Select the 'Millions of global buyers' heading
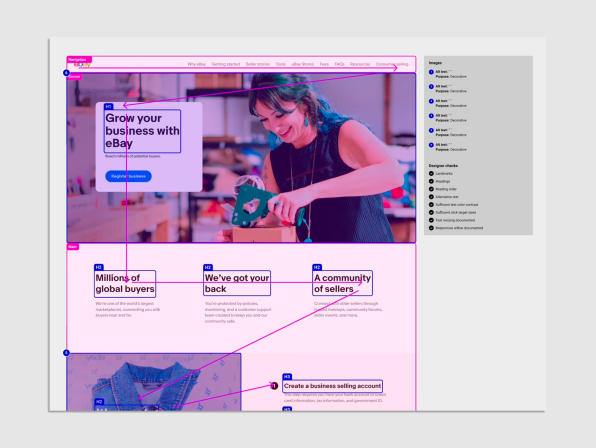The height and width of the screenshot is (448, 596). [125, 283]
